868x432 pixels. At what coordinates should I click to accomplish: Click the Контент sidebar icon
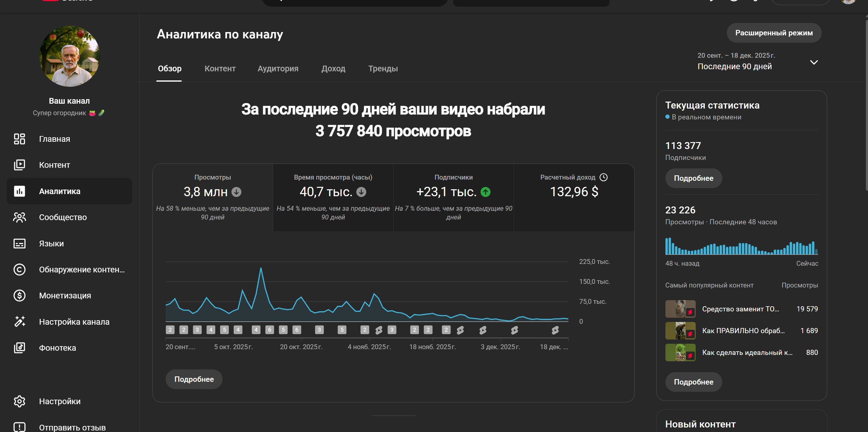(x=19, y=165)
